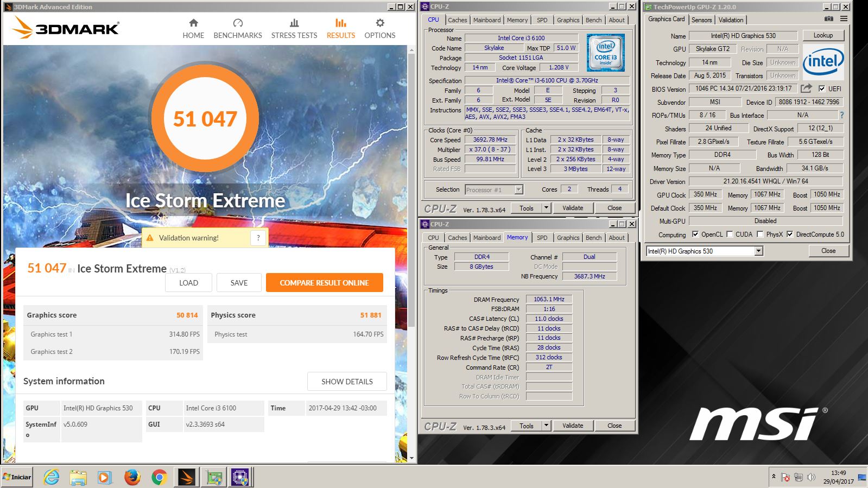Open the Processor #1 selection dropdown
This screenshot has width=868, height=488.
[518, 189]
